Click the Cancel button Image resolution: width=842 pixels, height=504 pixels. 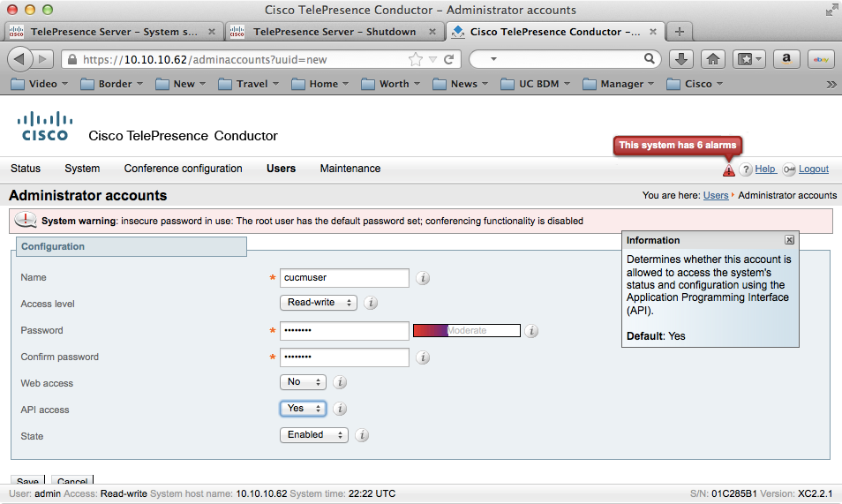72,481
